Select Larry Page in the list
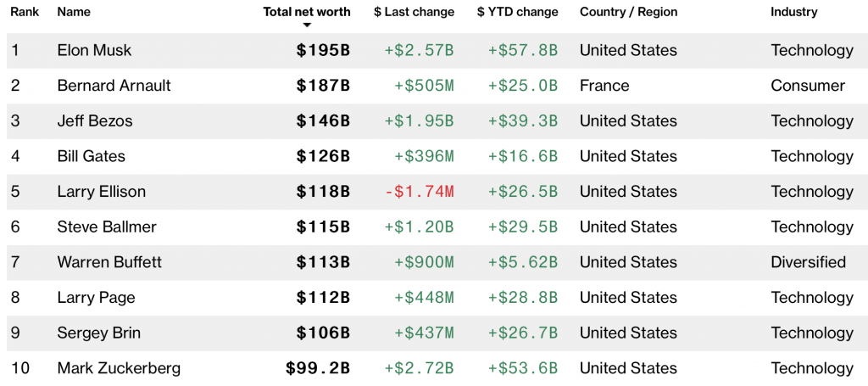868x386 pixels. pos(96,298)
